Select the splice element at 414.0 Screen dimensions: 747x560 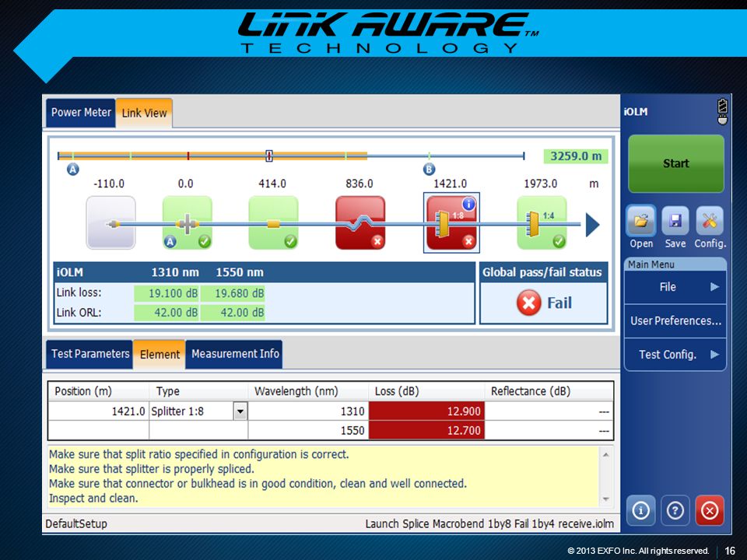273,222
